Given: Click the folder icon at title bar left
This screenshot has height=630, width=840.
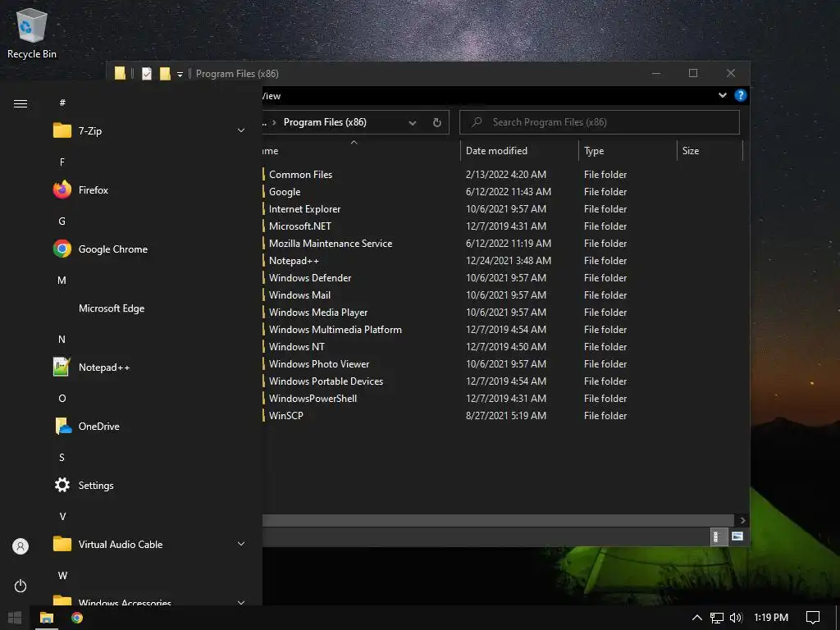Looking at the screenshot, I should coord(120,74).
